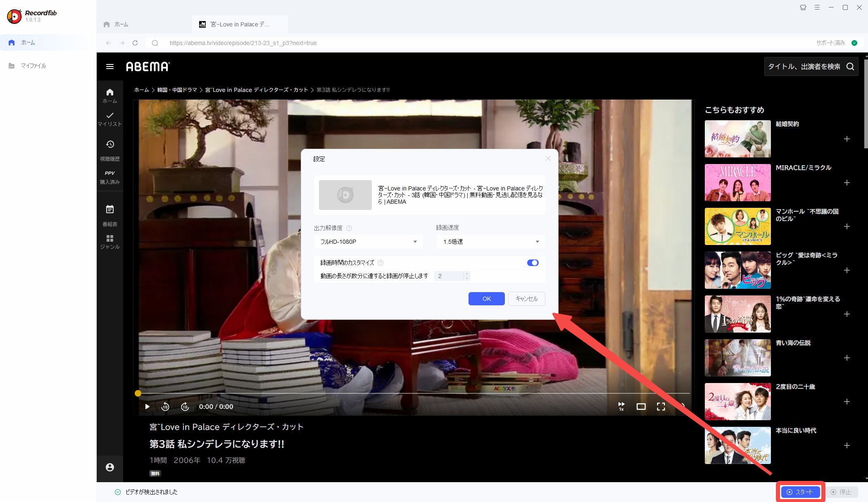Open the RecordFab skin shop icon
Screen dimensions: 868x502
(803, 7)
